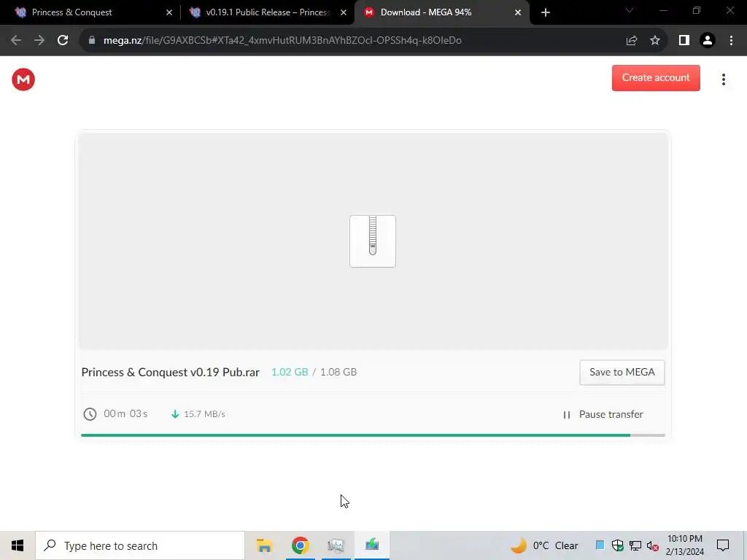This screenshot has height=560, width=747.
Task: Open File Explorer from taskbar
Action: [264, 545]
